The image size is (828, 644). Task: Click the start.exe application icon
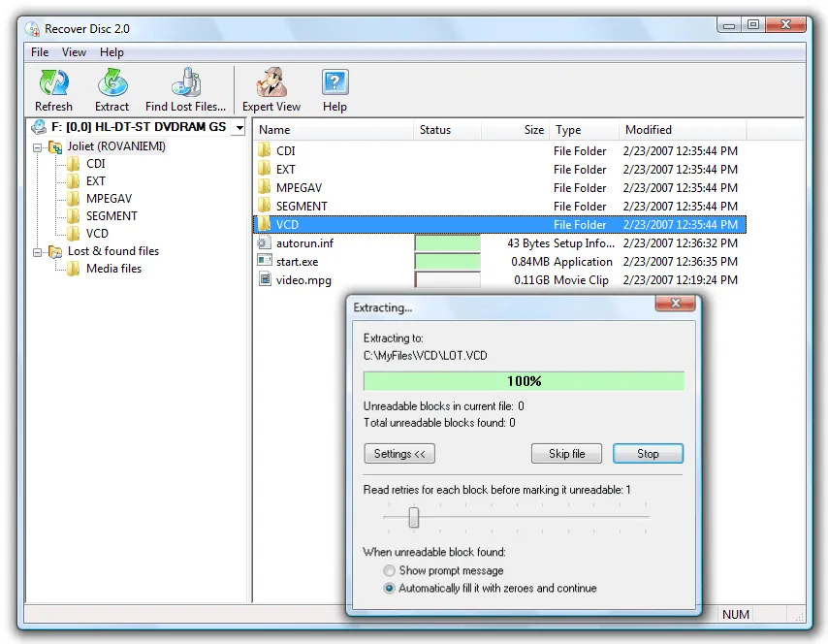(264, 261)
